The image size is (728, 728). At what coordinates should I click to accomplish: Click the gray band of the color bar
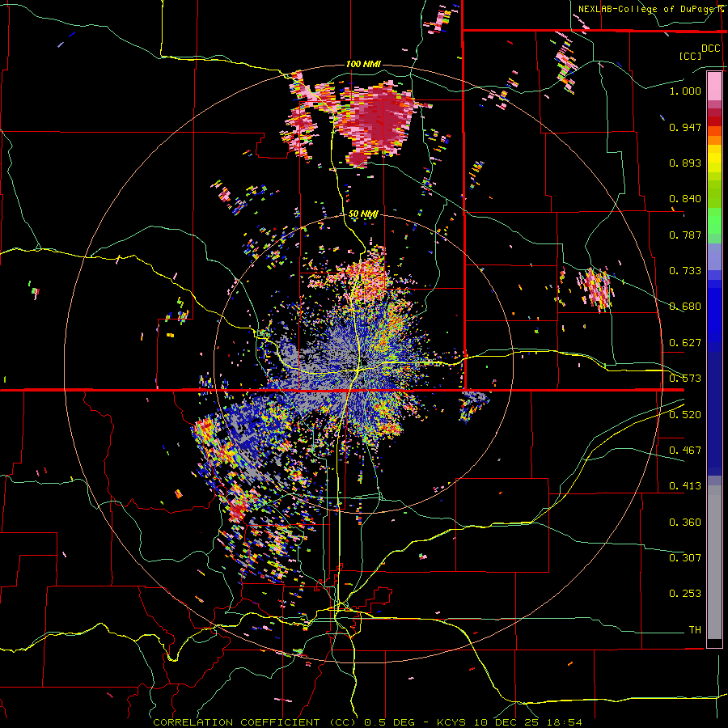point(714,562)
